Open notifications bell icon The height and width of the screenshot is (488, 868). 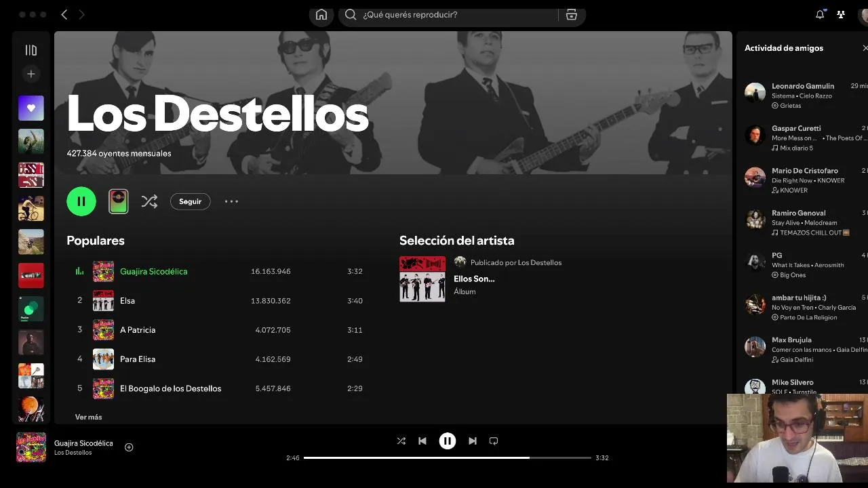(820, 14)
